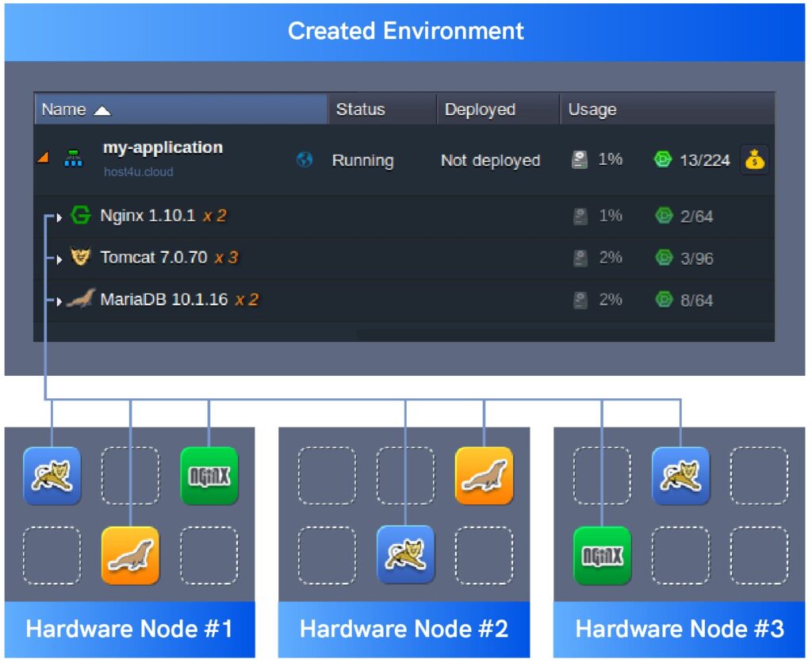Click the x 3 count beside Tomcat
812x663 pixels.
pyautogui.click(x=226, y=258)
